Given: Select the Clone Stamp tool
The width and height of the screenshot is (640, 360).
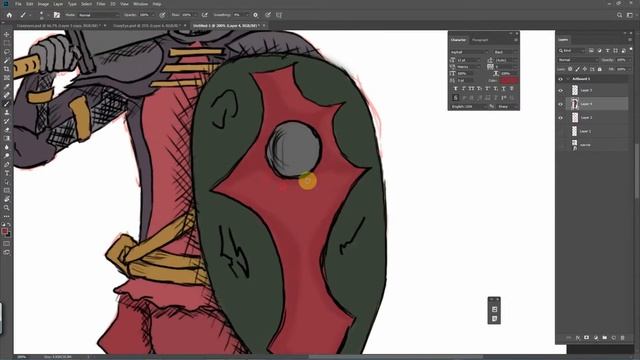Looking at the screenshot, I should [7, 112].
